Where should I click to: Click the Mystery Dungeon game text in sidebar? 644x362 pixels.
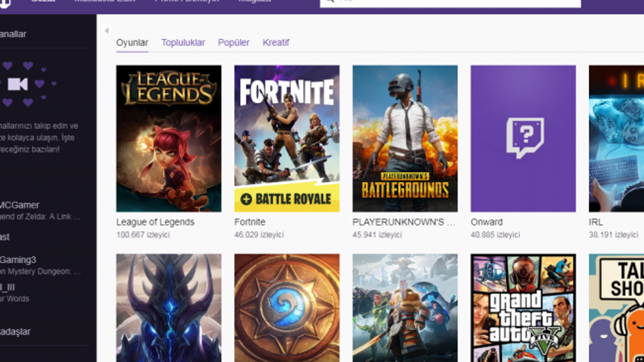click(41, 271)
